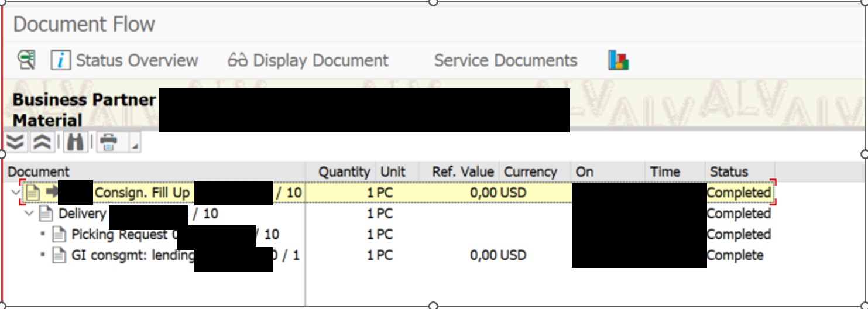Image resolution: width=868 pixels, height=309 pixels.
Task: Click the Delivery document page icon
Action: (x=45, y=214)
